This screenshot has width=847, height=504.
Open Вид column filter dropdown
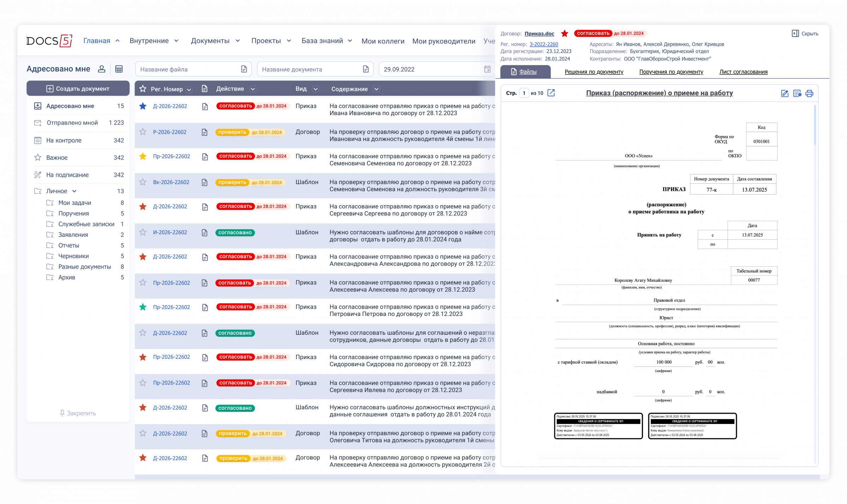tap(316, 89)
